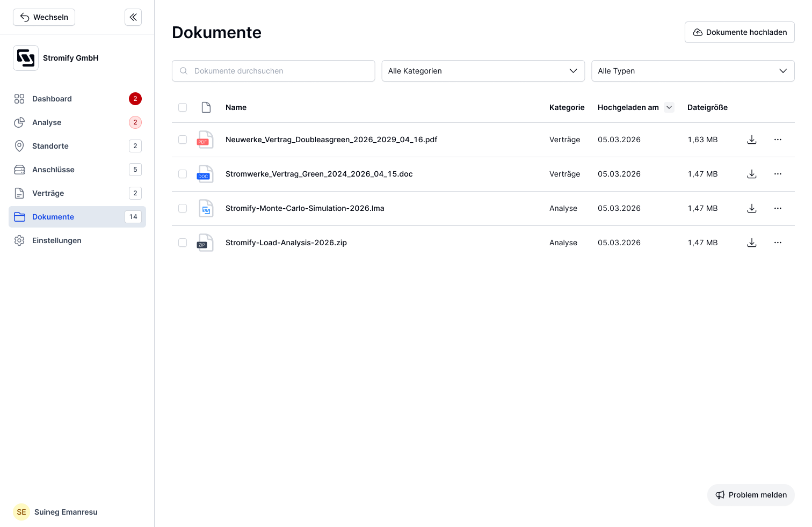Screen dimensions: 812x527
Task: Click the file icon in the table header
Action: 206,107
